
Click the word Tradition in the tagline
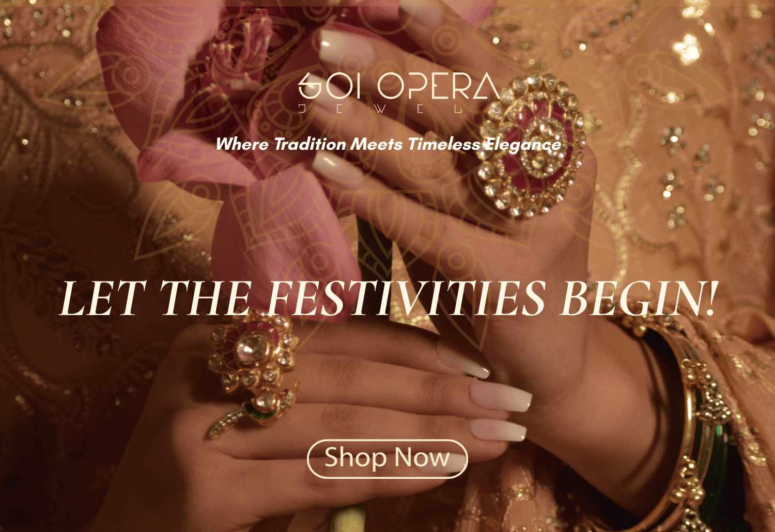(x=309, y=144)
